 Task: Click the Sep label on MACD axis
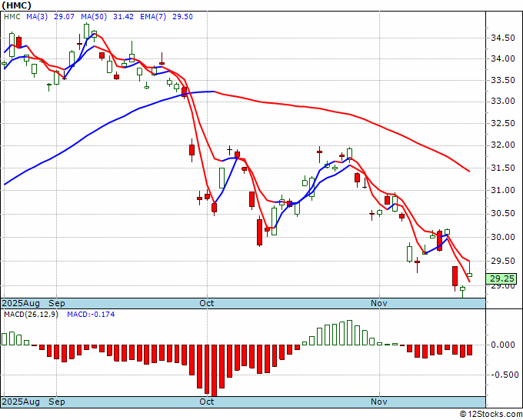tap(57, 402)
